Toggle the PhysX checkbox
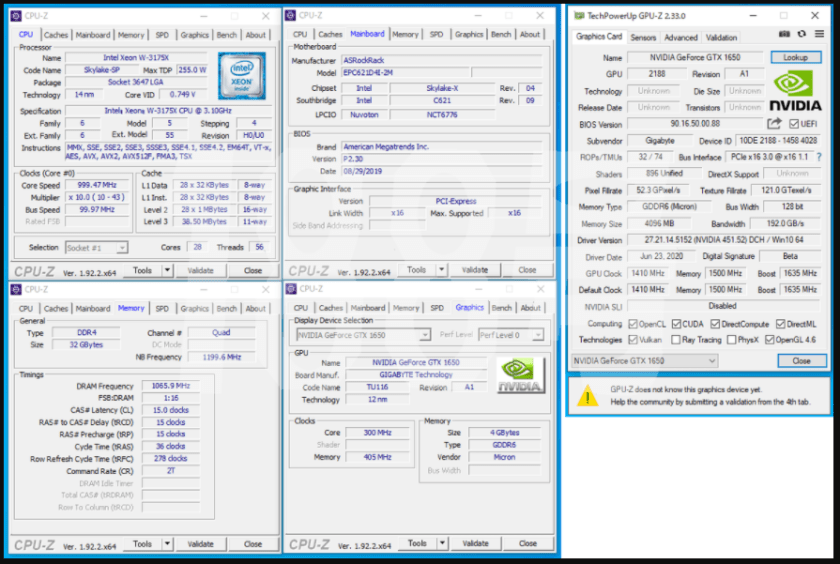 (x=732, y=340)
